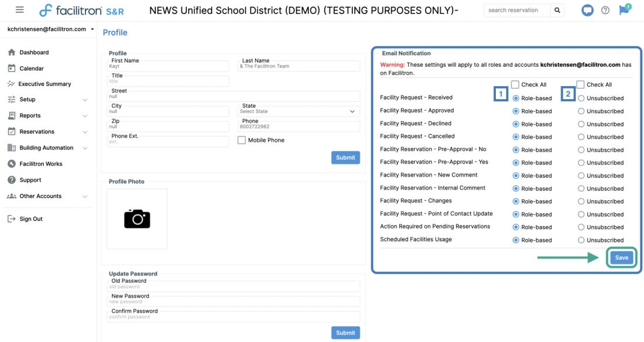Click the search reservation field
The width and height of the screenshot is (644, 342).
pos(517,11)
